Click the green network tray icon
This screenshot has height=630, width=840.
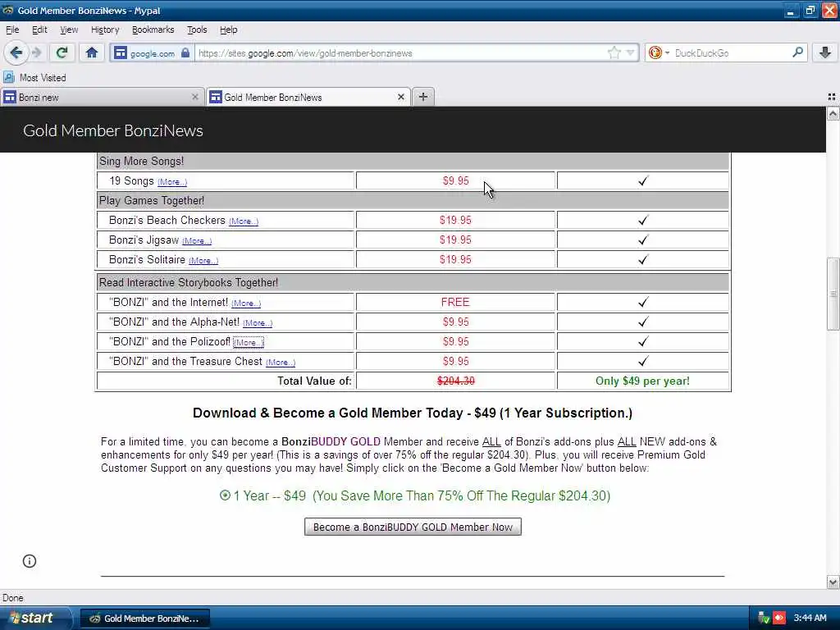point(764,618)
